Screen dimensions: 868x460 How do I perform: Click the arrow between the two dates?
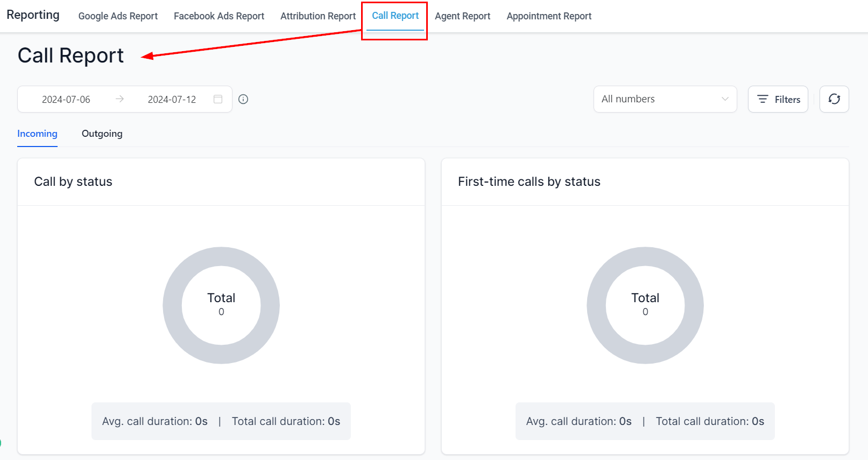click(x=119, y=99)
